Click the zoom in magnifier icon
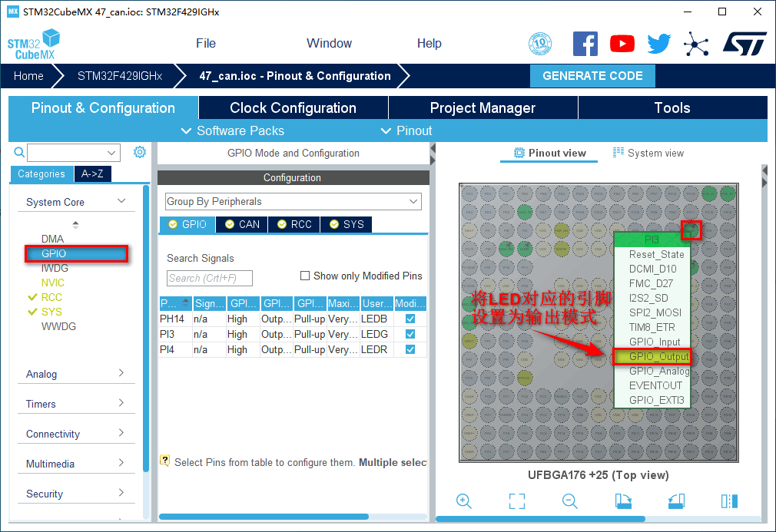The height and width of the screenshot is (532, 776). point(463,501)
